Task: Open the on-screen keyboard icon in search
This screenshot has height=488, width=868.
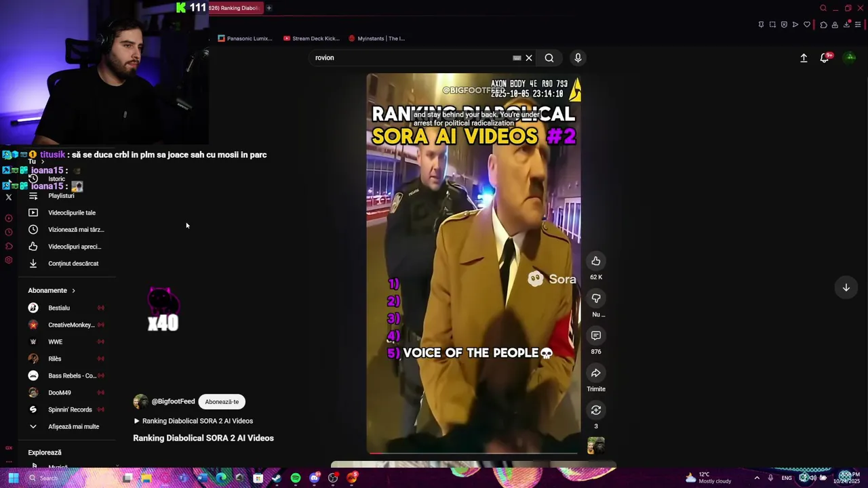Action: click(517, 58)
